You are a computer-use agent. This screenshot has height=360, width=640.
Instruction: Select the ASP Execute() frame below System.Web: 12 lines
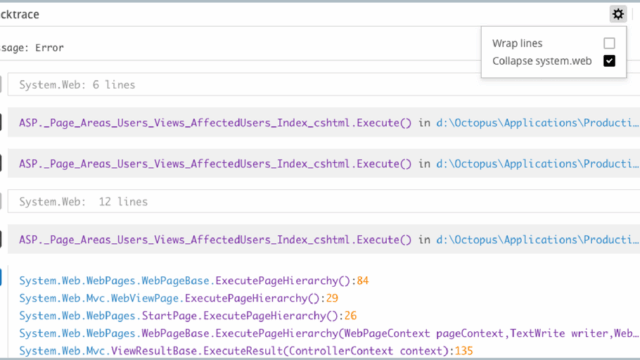[324, 239]
